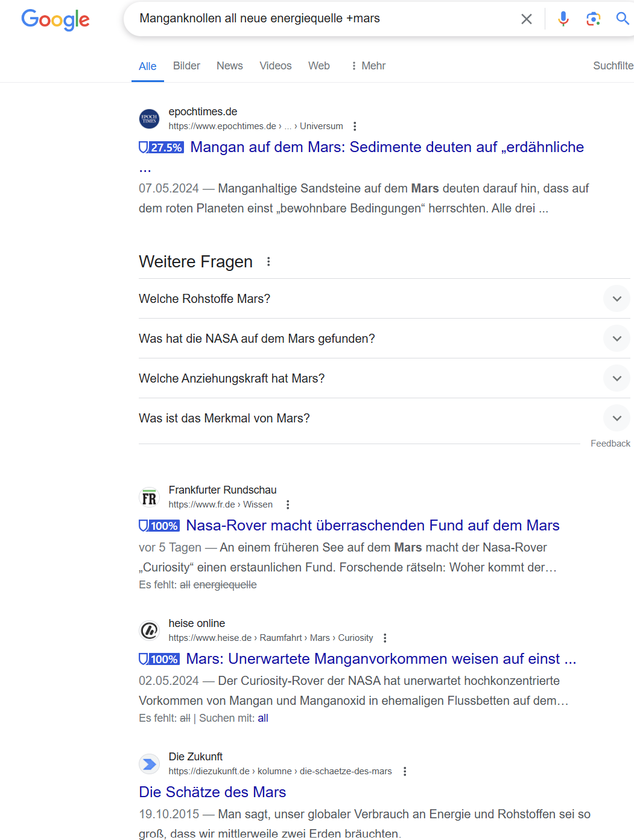Open three-dot menu beside Weitere Fragen
The image size is (634, 840).
tap(268, 262)
